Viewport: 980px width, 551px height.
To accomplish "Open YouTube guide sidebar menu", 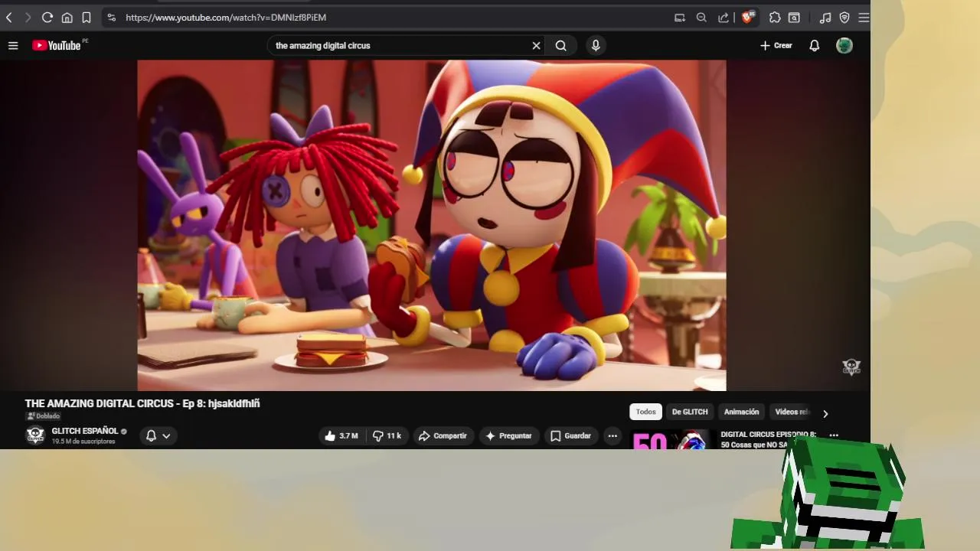I will point(13,46).
